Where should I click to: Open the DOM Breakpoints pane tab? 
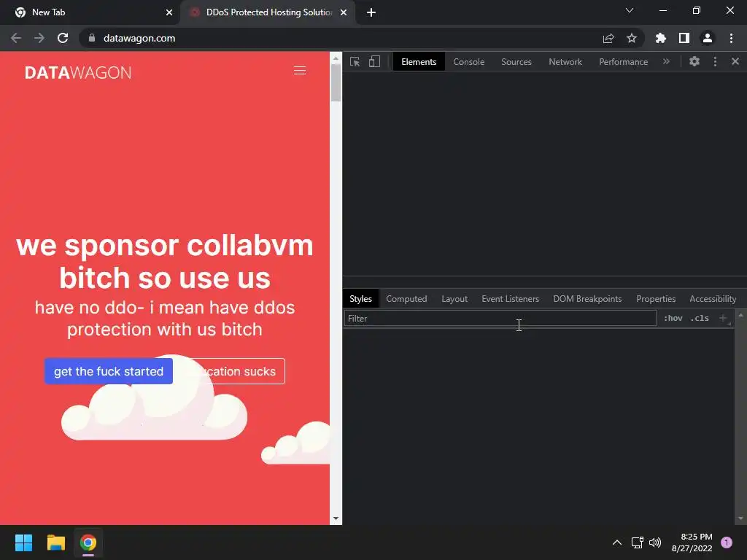point(587,298)
